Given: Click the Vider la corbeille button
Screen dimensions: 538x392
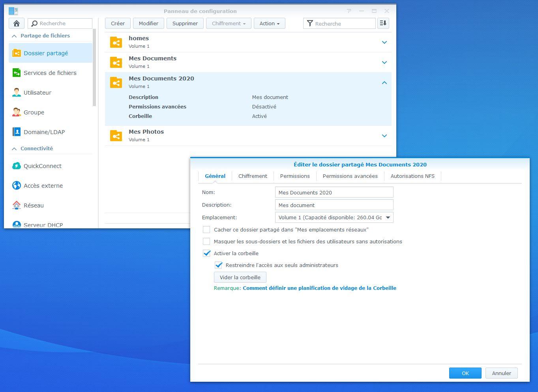Looking at the screenshot, I should pos(240,277).
